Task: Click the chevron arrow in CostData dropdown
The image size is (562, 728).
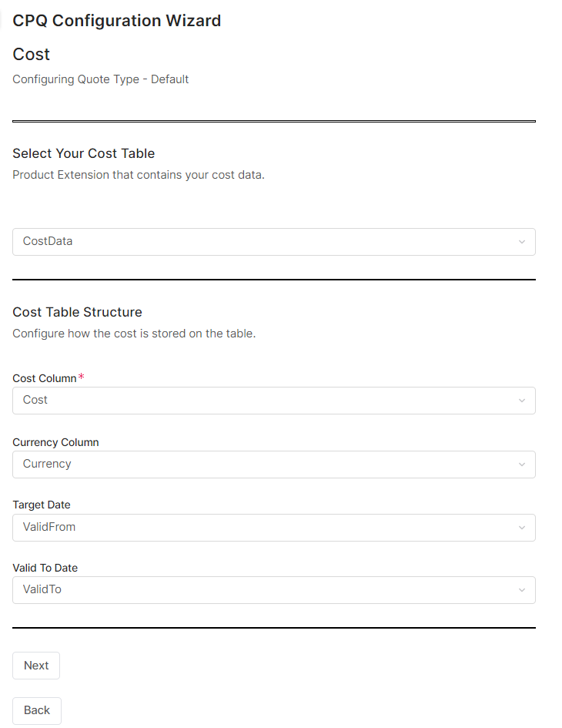Action: tap(521, 242)
